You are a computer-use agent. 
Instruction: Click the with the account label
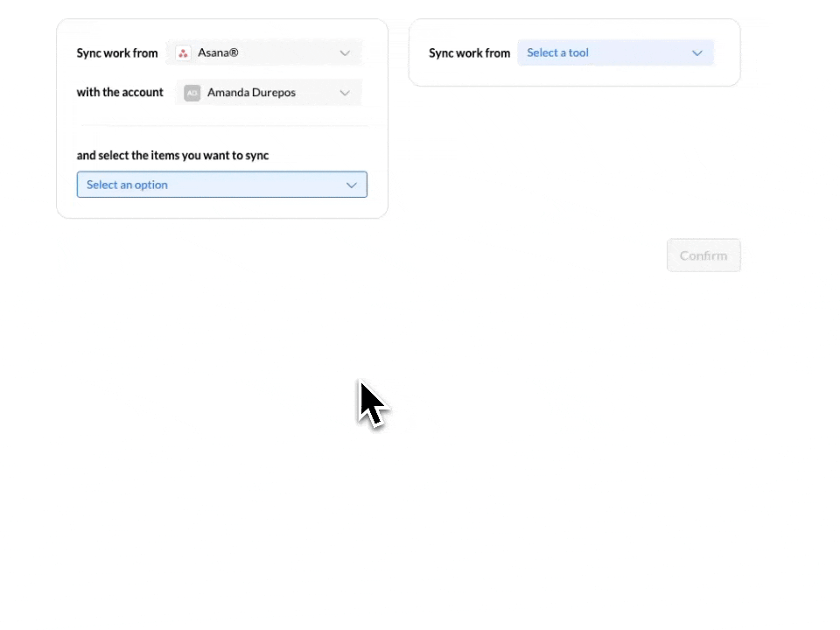[120, 93]
